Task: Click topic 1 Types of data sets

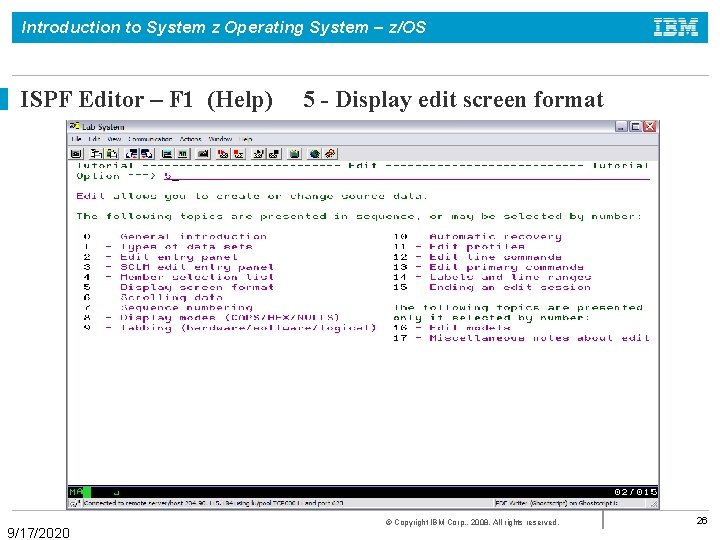Action: 168,247
